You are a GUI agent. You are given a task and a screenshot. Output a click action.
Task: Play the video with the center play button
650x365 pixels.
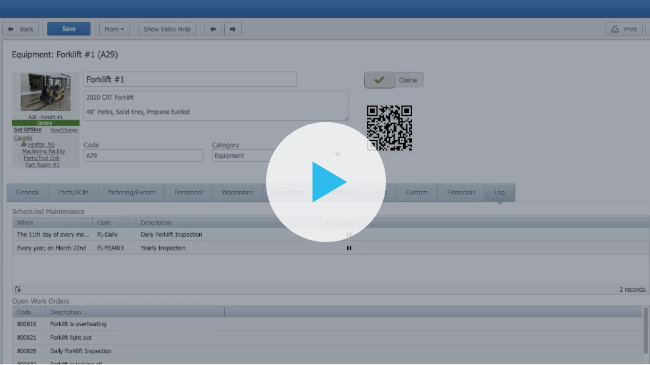(x=326, y=182)
